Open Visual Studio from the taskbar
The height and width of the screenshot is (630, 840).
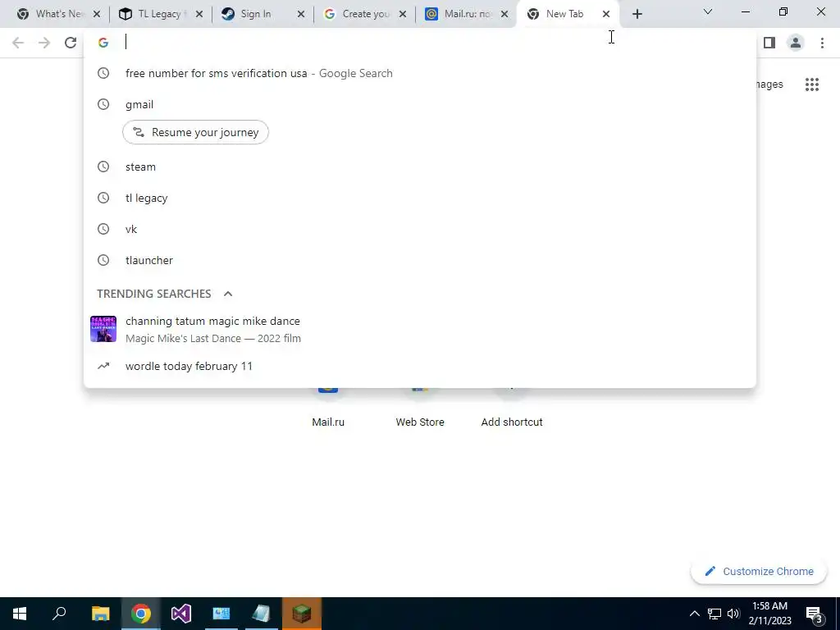click(181, 614)
